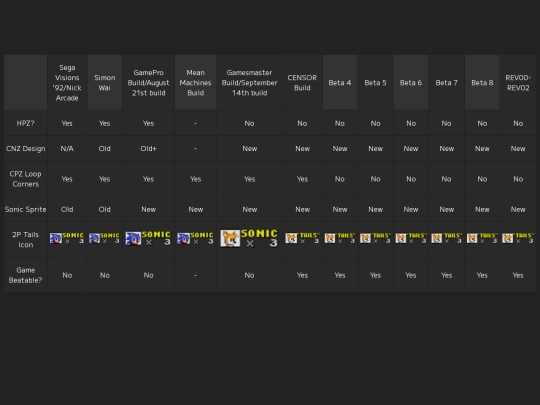Select the 'HPZ?' row label
This screenshot has width=540, height=405.
pyautogui.click(x=25, y=123)
